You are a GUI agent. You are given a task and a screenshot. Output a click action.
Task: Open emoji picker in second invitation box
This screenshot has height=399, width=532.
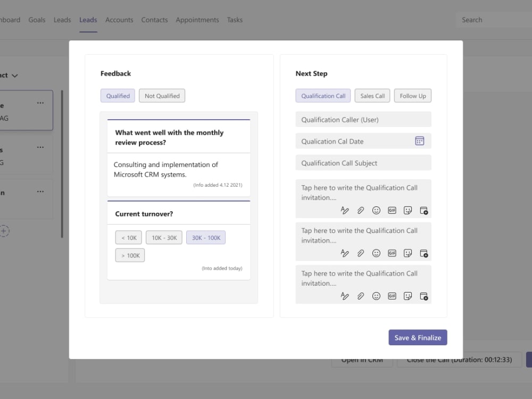click(376, 253)
